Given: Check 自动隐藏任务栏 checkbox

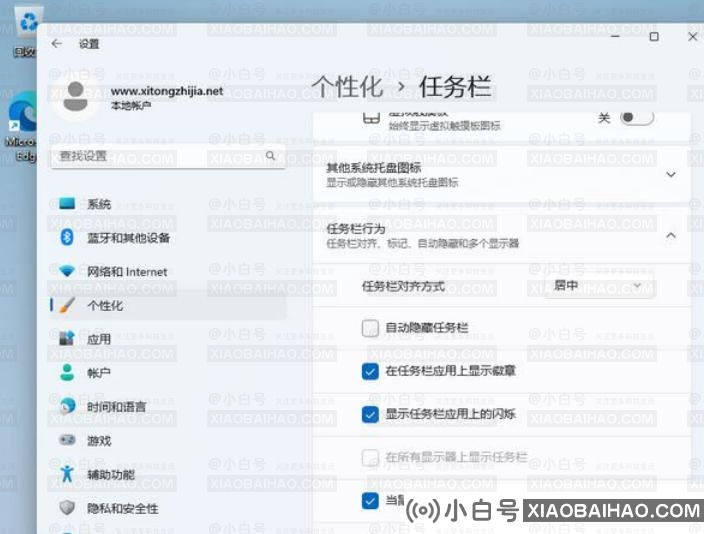Looking at the screenshot, I should coord(370,328).
